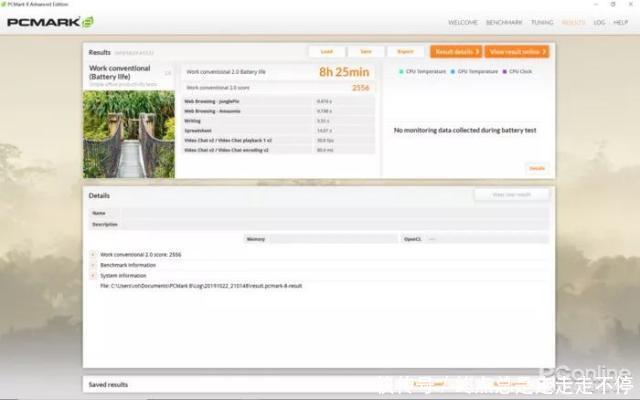Switch to the BENCHMARK tab
This screenshot has width=640, height=400.
pyautogui.click(x=504, y=22)
